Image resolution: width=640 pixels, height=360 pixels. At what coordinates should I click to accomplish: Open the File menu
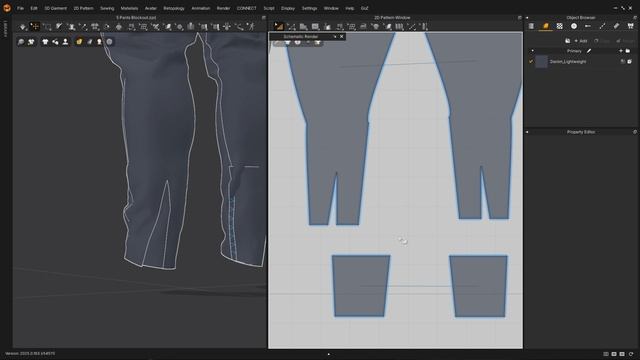20,8
